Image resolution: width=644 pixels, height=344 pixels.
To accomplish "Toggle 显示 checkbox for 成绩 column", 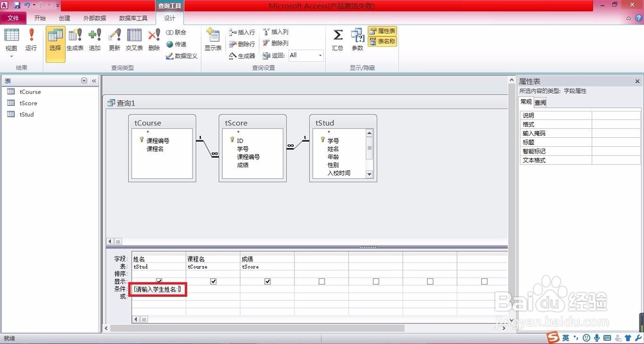I will click(267, 282).
